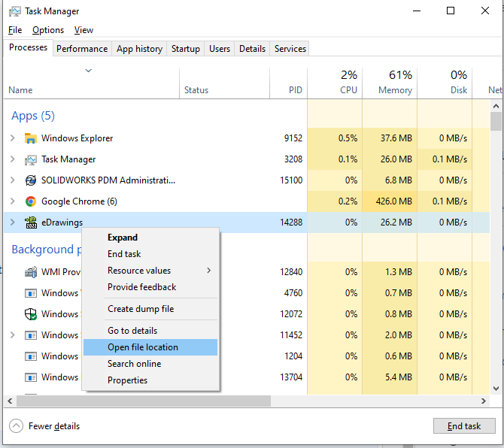Expand the Google Chrome (6) group

13,201
